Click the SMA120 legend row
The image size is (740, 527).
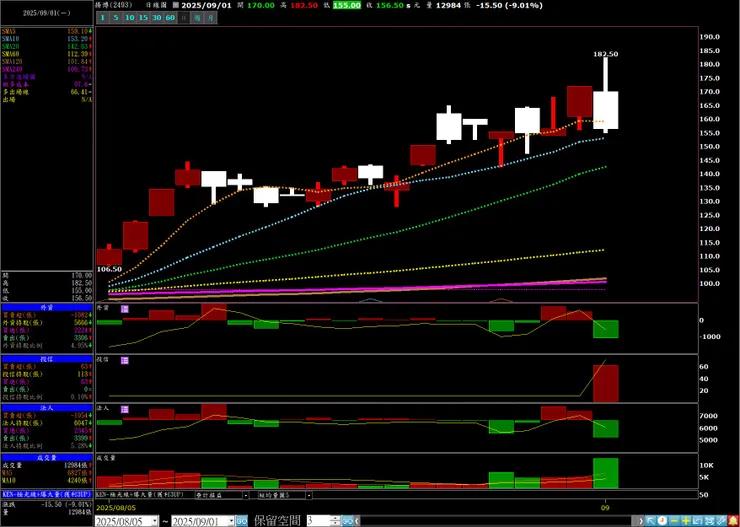click(47, 61)
